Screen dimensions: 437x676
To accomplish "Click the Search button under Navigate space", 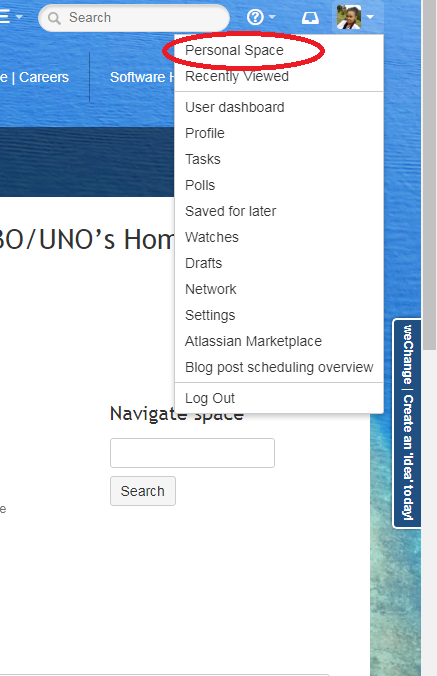I will [143, 491].
